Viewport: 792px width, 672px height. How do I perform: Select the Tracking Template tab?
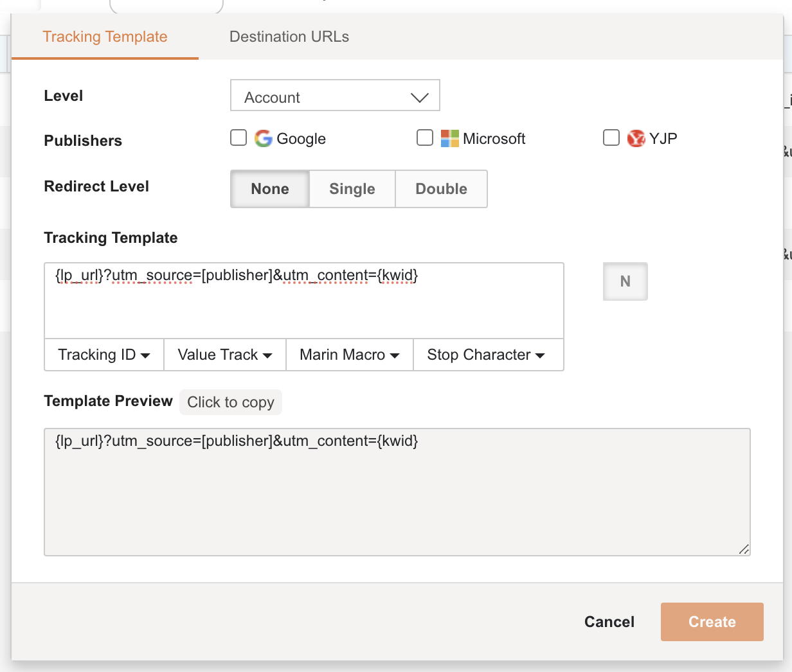click(x=105, y=37)
